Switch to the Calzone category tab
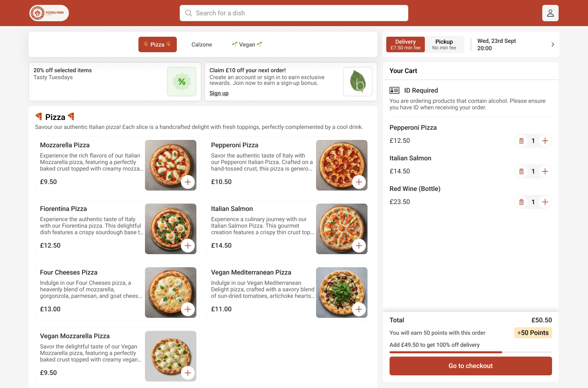 (x=201, y=44)
